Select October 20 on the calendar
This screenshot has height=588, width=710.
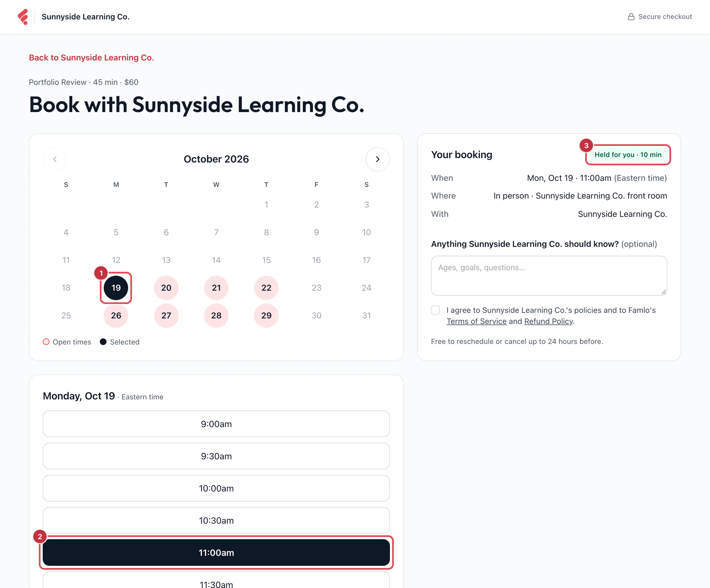coord(166,288)
